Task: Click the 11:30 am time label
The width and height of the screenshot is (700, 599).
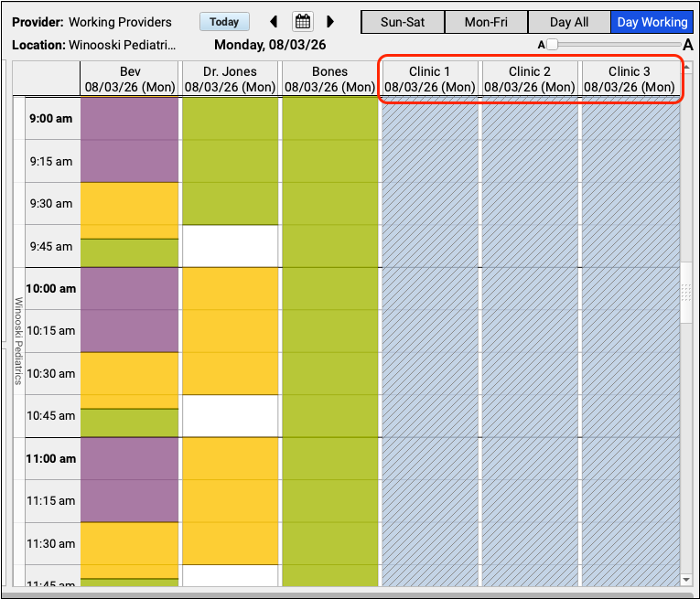Action: [x=51, y=544]
